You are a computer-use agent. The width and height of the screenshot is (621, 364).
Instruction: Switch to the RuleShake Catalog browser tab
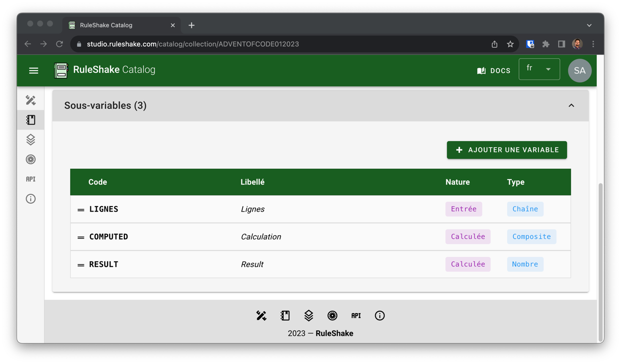point(118,25)
